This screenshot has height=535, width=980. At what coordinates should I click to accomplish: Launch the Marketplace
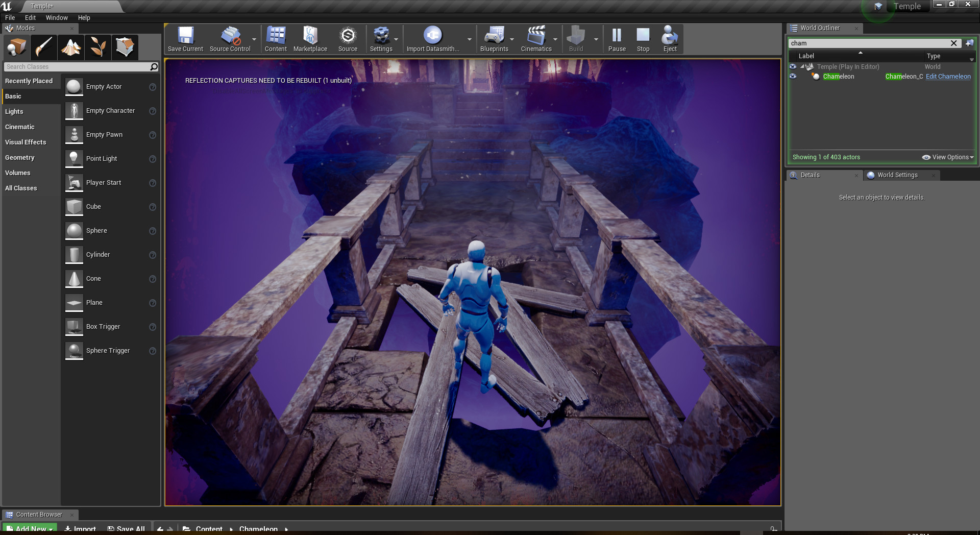point(310,38)
